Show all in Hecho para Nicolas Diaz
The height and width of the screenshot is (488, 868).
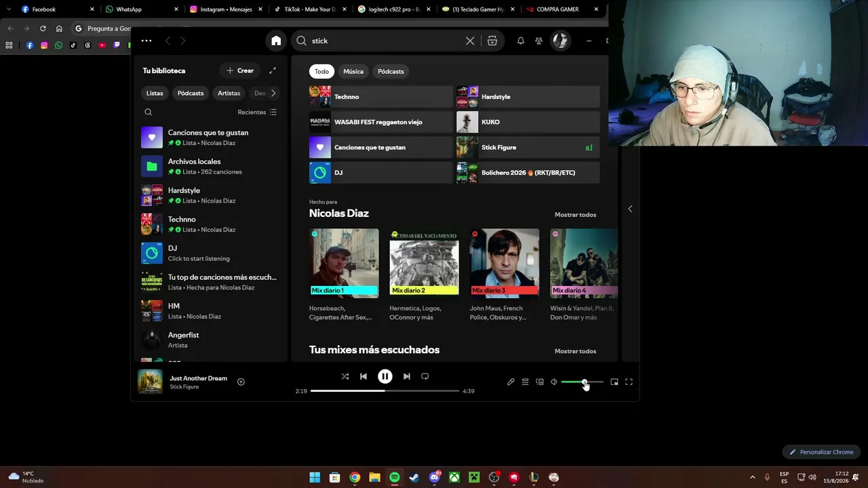click(575, 215)
